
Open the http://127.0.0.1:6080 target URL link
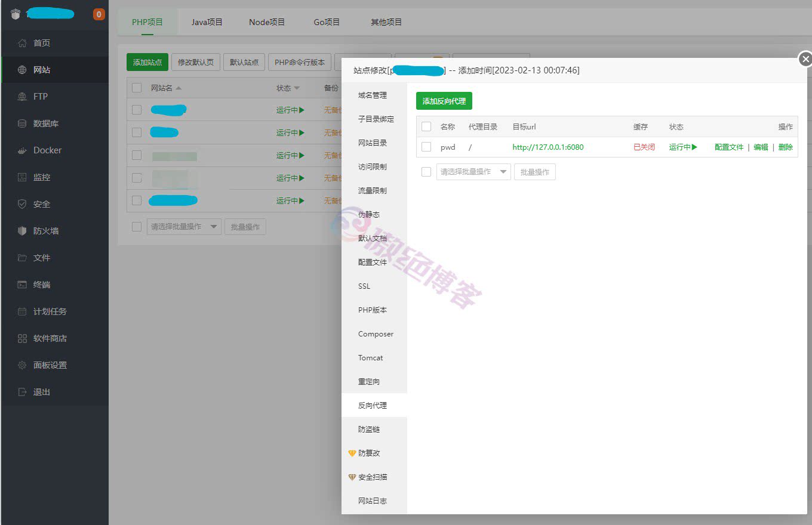(x=548, y=147)
